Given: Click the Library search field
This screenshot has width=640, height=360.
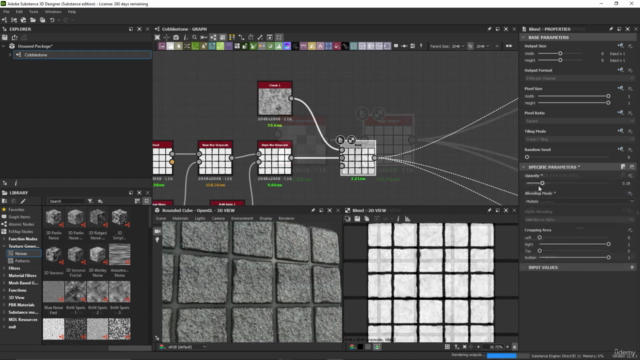Looking at the screenshot, I should pyautogui.click(x=67, y=201).
